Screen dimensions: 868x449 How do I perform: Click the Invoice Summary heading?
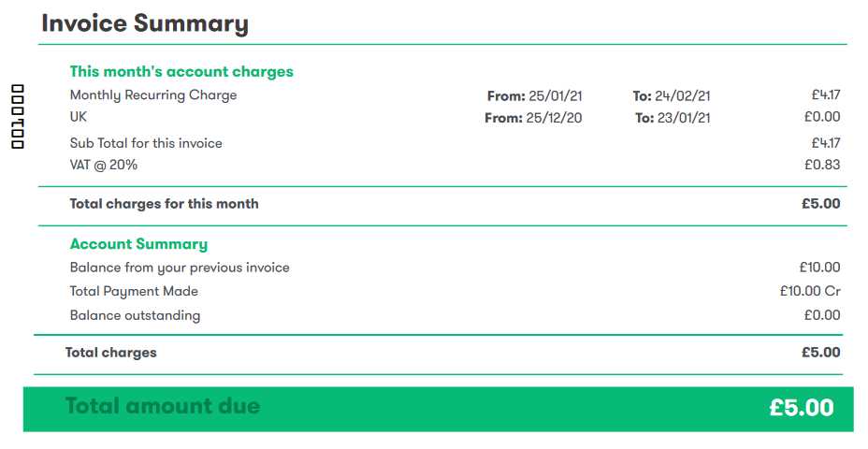pos(145,23)
